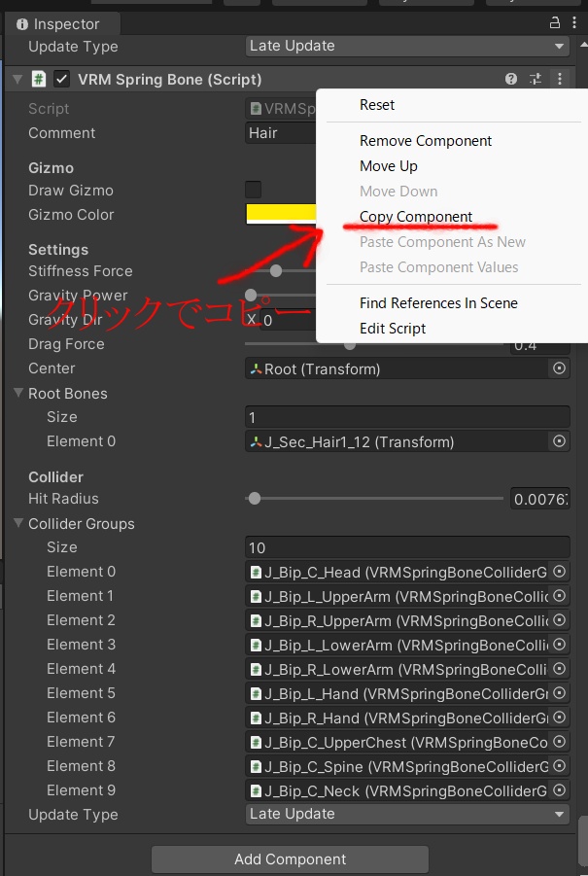Toggle the Draw Gizmo checkbox
Viewport: 588px width, 876px height.
(253, 191)
